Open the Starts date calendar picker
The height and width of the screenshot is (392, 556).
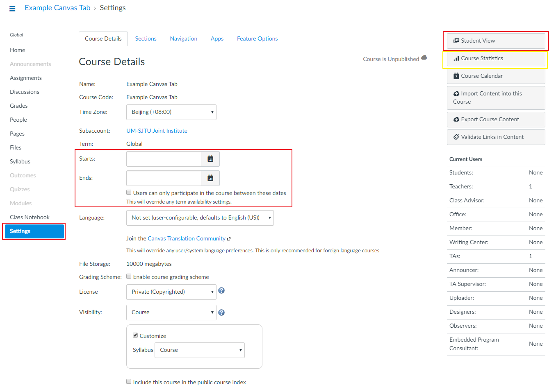click(x=210, y=159)
